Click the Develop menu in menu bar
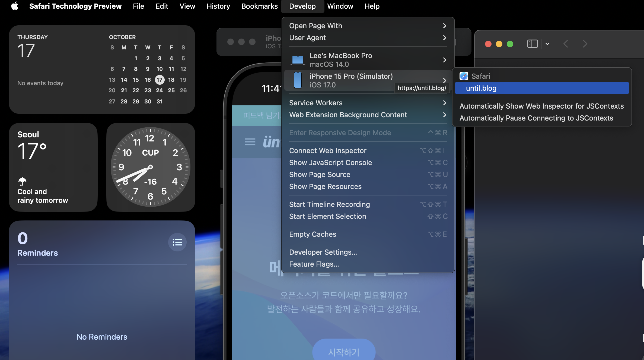 [x=302, y=6]
